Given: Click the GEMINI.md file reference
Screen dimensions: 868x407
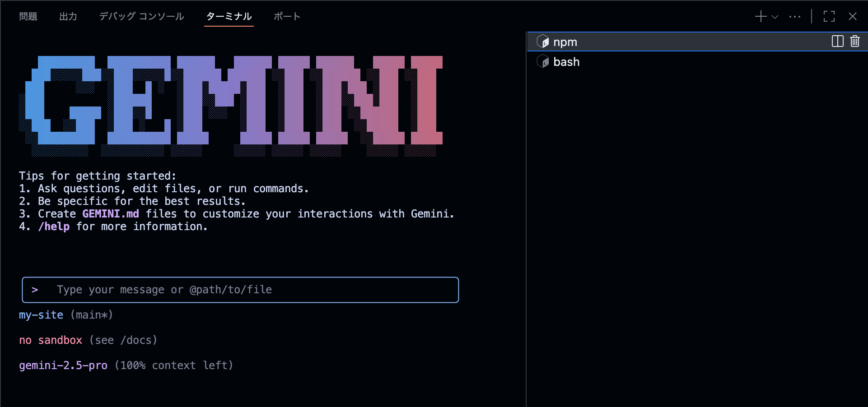Looking at the screenshot, I should (110, 213).
